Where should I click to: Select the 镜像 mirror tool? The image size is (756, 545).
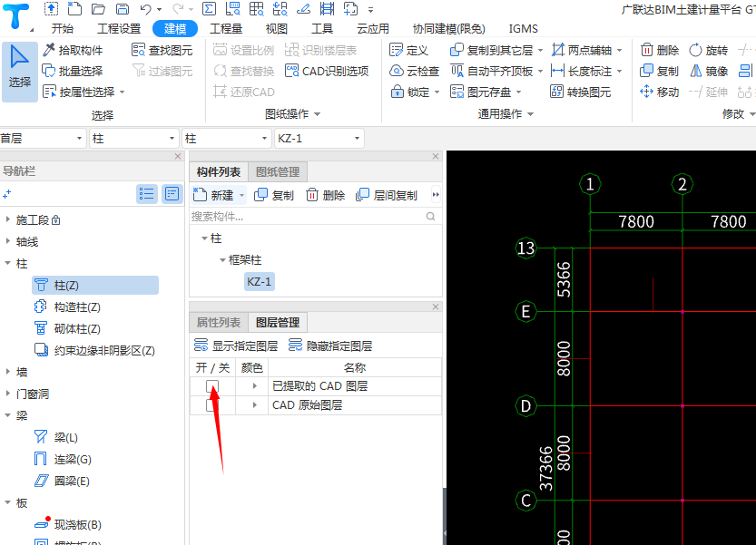tap(708, 71)
